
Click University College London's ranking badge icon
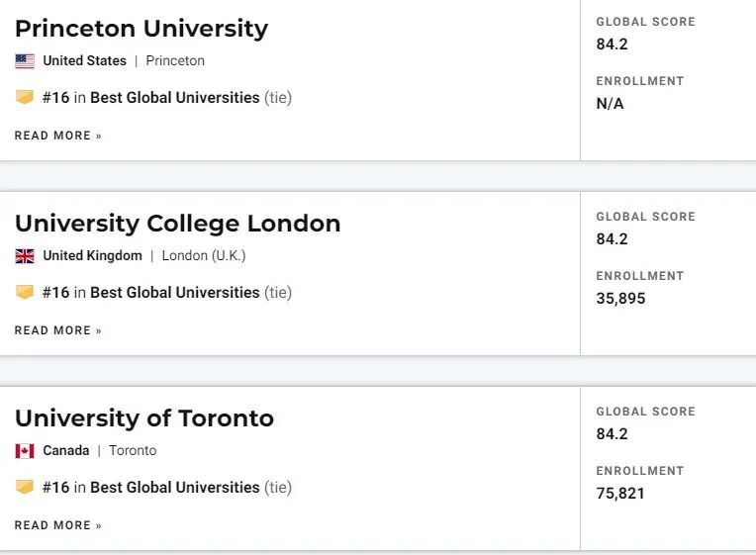coord(25,292)
